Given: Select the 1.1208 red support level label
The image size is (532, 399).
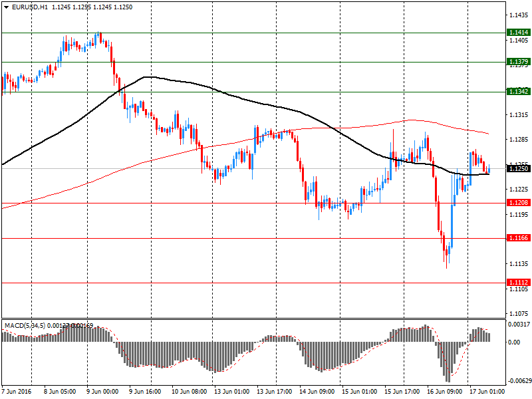Looking at the screenshot, I should coord(518,203).
